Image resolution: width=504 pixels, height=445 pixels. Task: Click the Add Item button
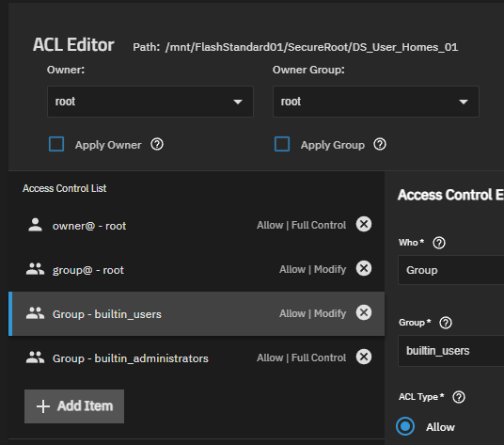(x=74, y=406)
